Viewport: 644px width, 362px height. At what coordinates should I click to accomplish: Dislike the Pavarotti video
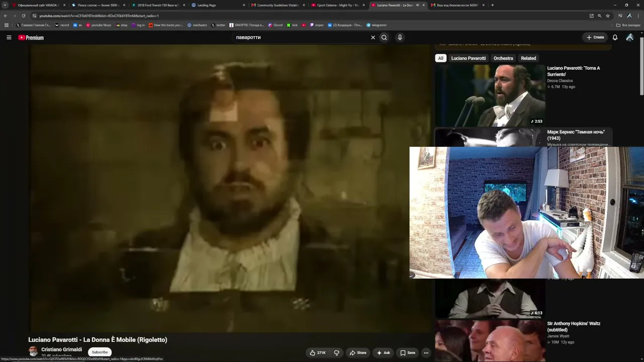click(337, 353)
